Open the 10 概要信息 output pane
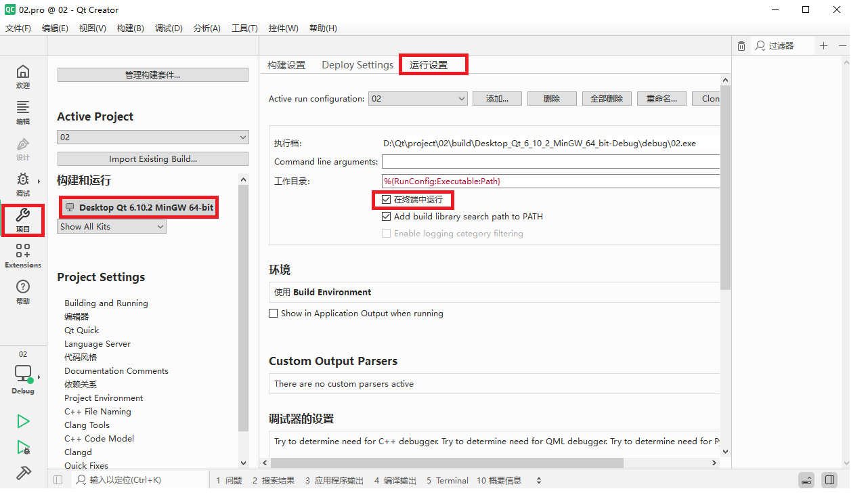Screen dimensions: 868x493 [x=499, y=480]
